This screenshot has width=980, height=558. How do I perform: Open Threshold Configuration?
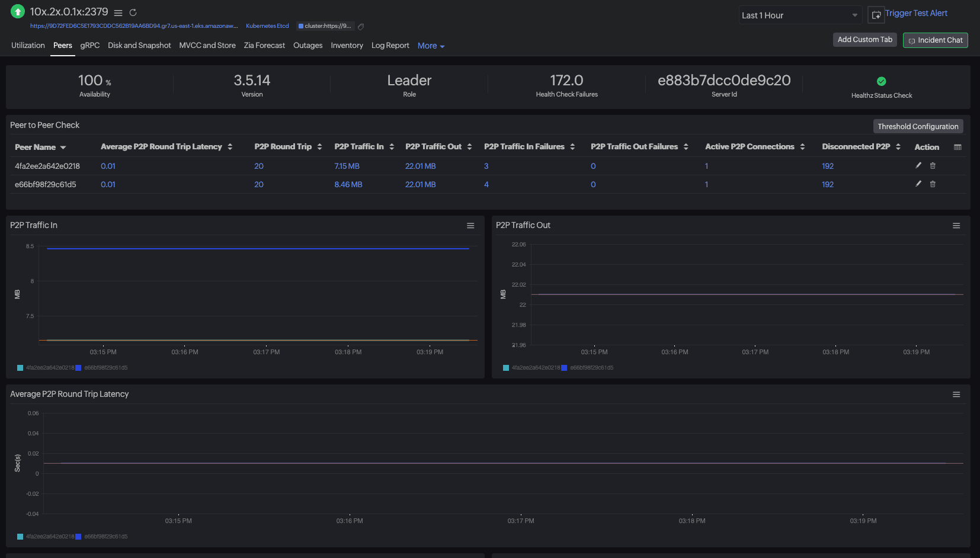[918, 126]
